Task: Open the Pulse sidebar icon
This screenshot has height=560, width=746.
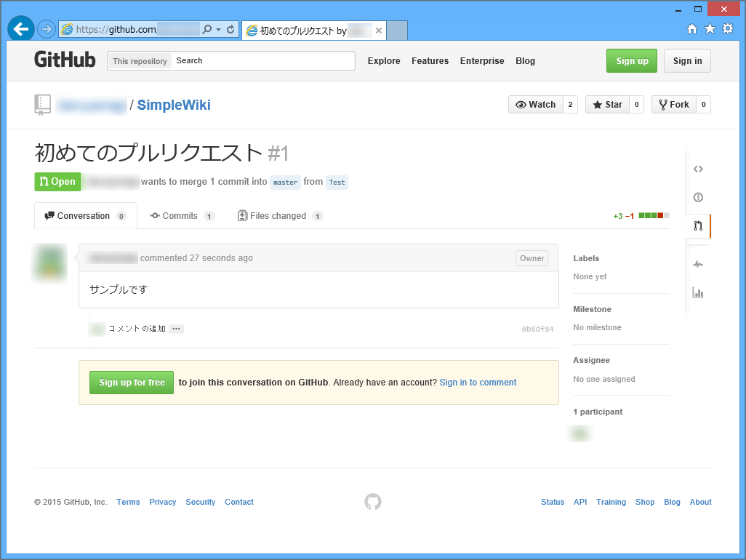Action: pyautogui.click(x=698, y=264)
